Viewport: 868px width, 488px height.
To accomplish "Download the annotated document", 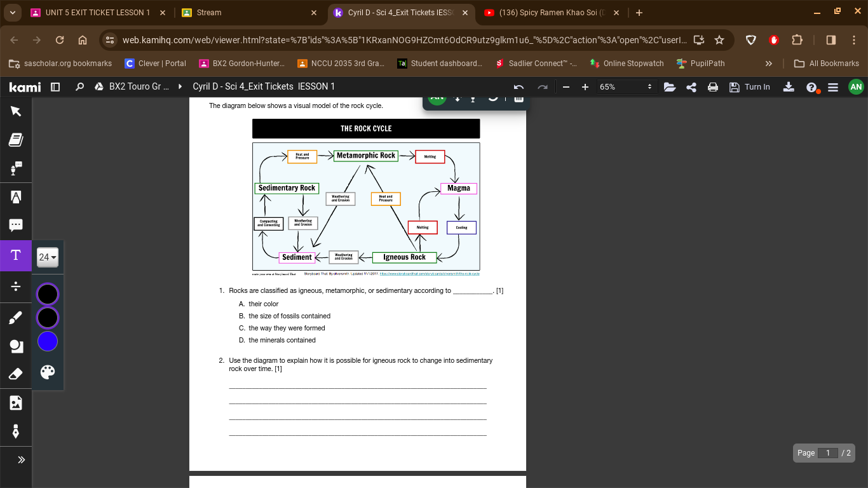I will (789, 87).
